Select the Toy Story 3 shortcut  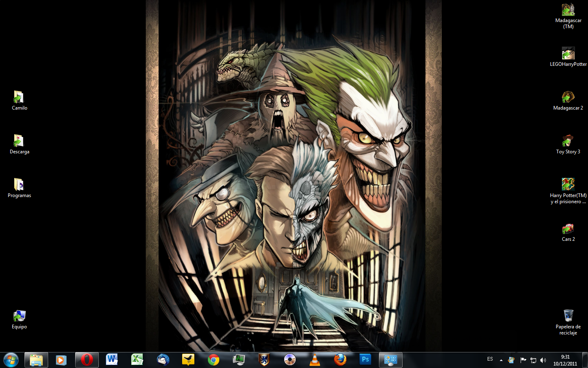point(568,144)
